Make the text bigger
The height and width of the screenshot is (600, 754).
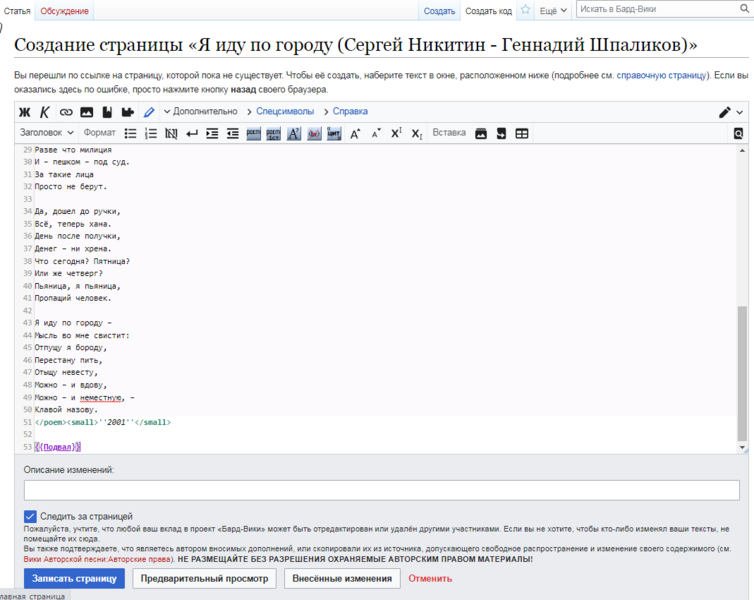click(355, 134)
